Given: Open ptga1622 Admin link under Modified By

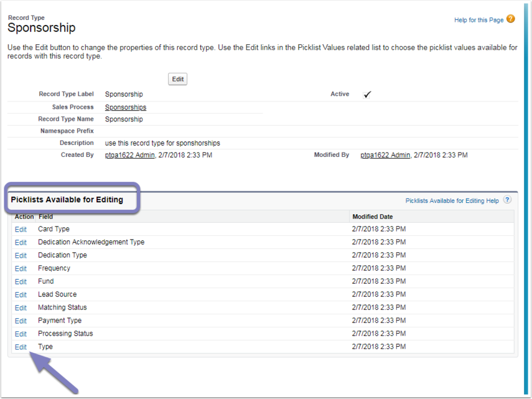Looking at the screenshot, I should pos(385,155).
